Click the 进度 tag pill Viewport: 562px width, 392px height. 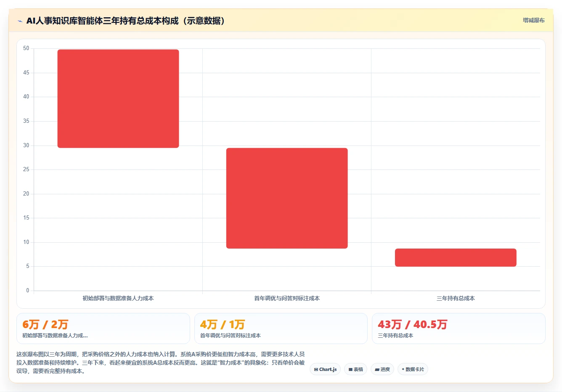tap(382, 369)
